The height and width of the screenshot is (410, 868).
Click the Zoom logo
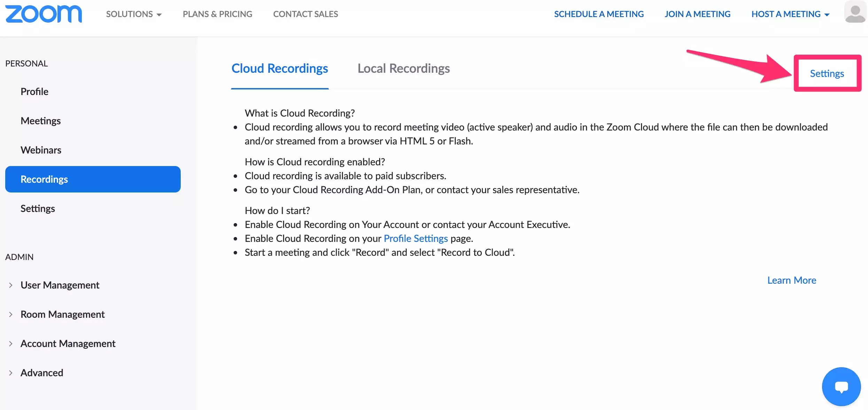click(x=44, y=14)
